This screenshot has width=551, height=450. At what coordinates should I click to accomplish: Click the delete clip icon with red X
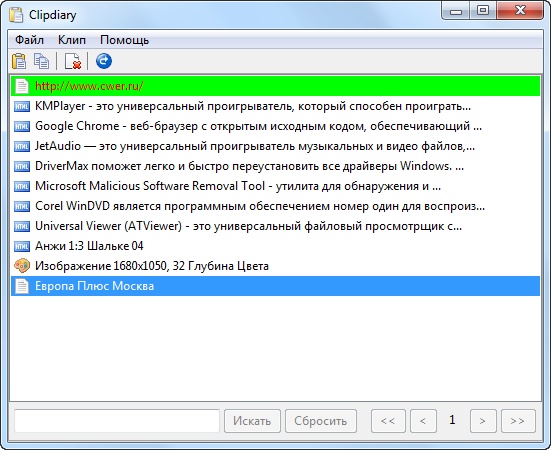pyautogui.click(x=73, y=61)
